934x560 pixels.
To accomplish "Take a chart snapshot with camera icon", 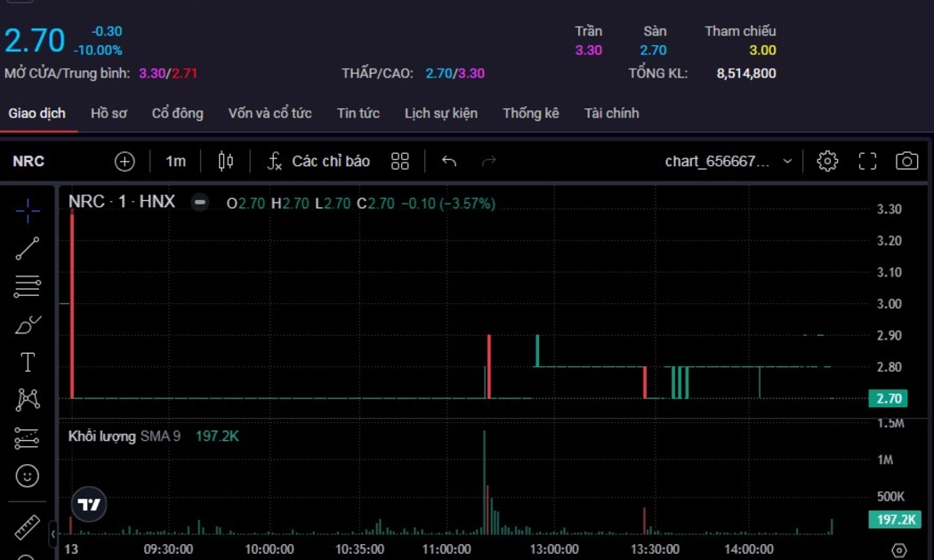I will 906,161.
